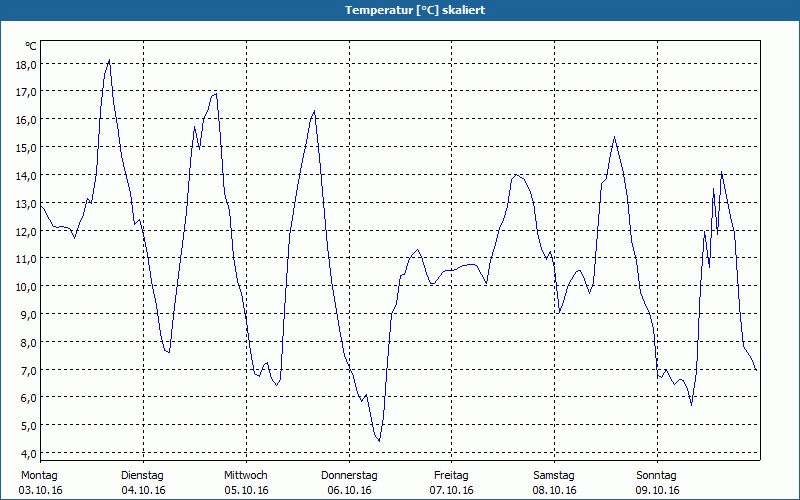Screen dimensions: 800x500
Task: Click the 03.10.16 date label
Action: [40, 490]
